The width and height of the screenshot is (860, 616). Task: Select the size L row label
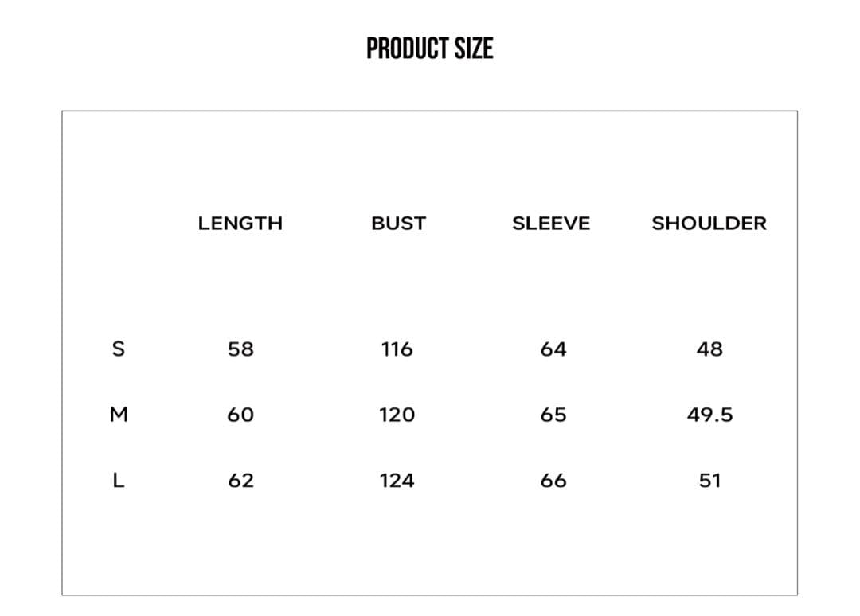coord(119,481)
